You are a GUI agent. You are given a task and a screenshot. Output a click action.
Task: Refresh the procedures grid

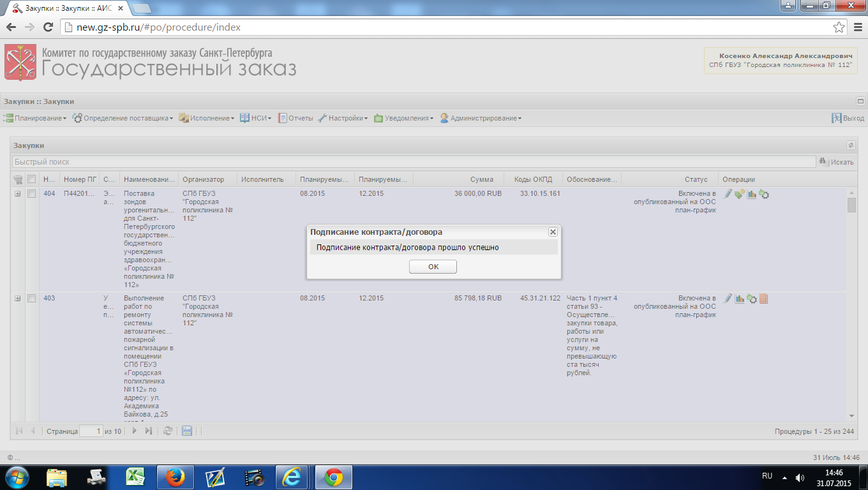pos(168,431)
